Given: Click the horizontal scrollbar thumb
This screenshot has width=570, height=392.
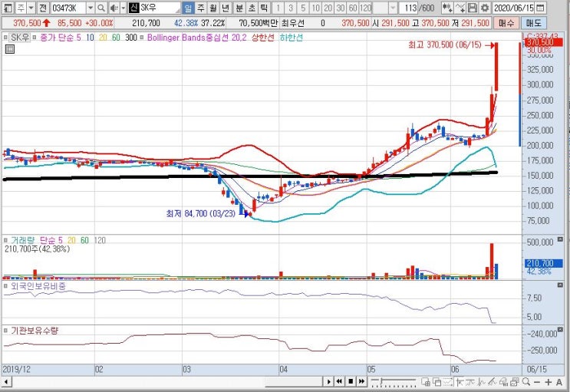Looking at the screenshot, I should (294, 382).
